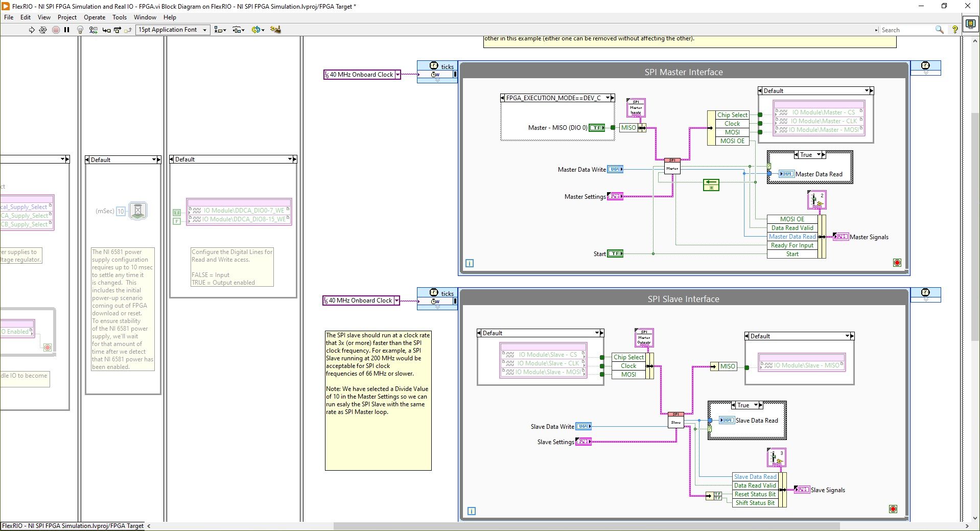Click the Retain Wire Values icon
Viewport: 980px width, 531px height.
[93, 30]
